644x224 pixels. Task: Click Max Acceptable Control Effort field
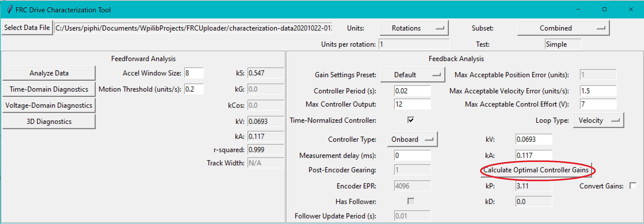(x=598, y=104)
